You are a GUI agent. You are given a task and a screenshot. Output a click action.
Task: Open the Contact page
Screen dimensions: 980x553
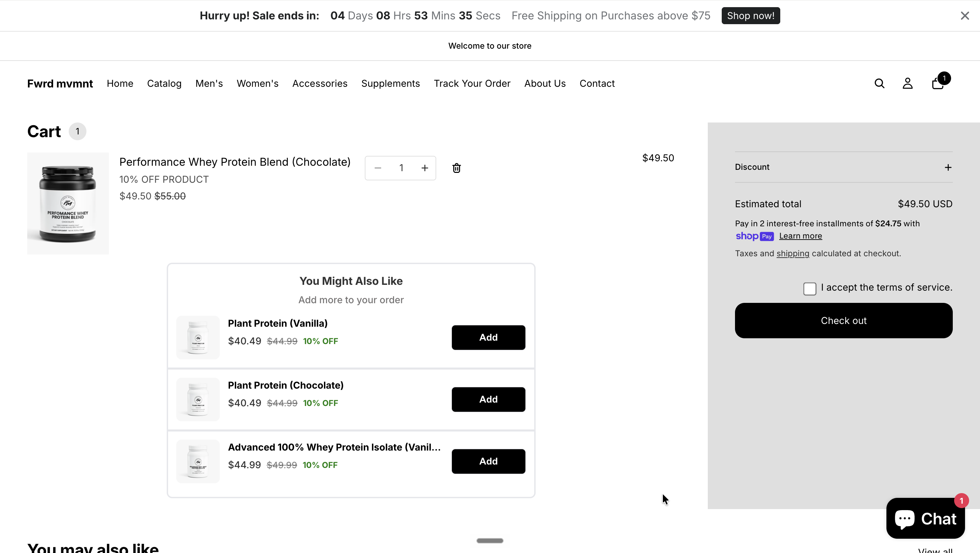point(597,83)
